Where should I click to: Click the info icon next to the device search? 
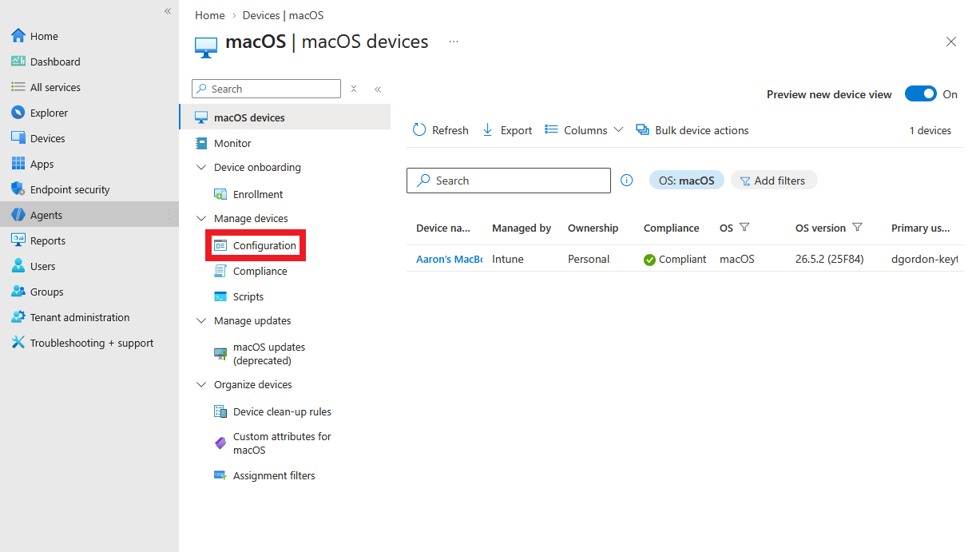click(x=627, y=181)
